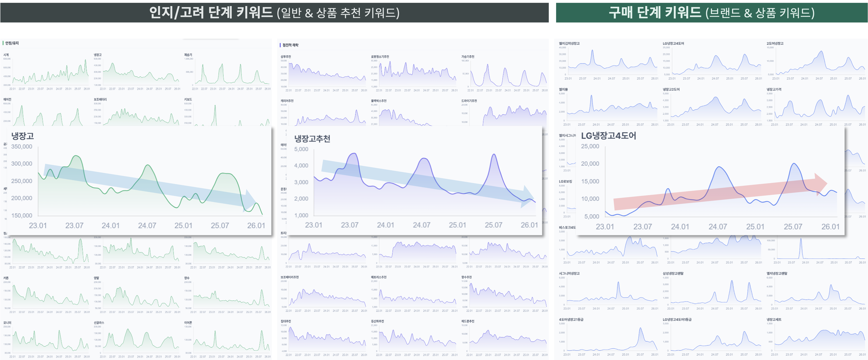The image size is (868, 360).
Task: Select the 안정/유지 section title
Action: [12, 43]
